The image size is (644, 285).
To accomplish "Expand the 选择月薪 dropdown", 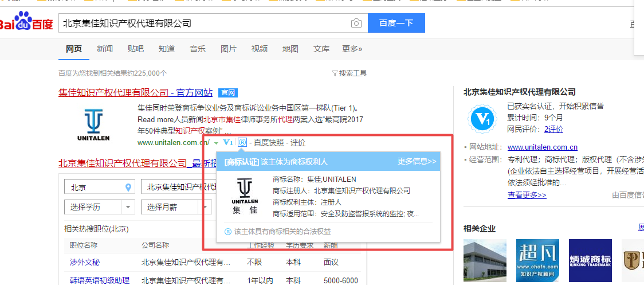I will [176, 207].
